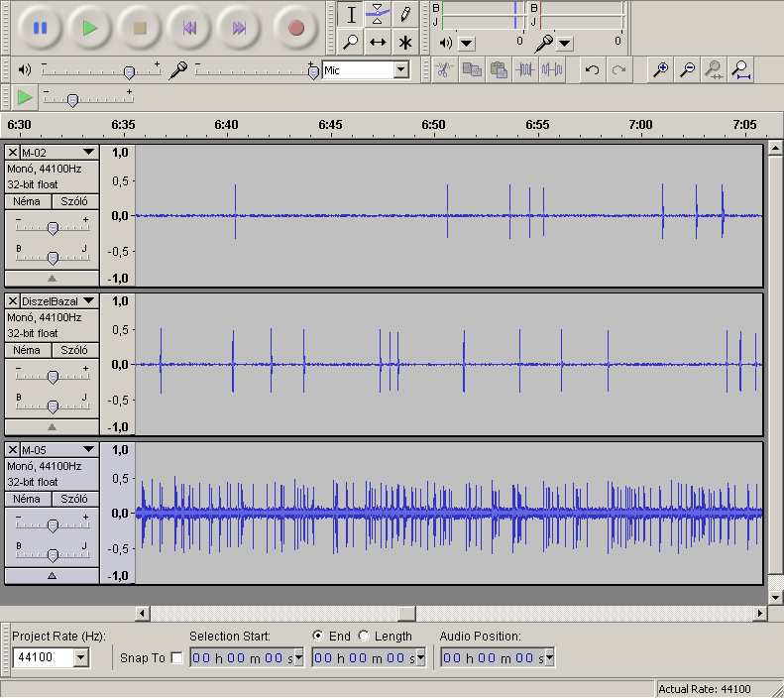The width and height of the screenshot is (784, 698).
Task: Click the horizontal scrollbar left arrow
Action: 143,613
